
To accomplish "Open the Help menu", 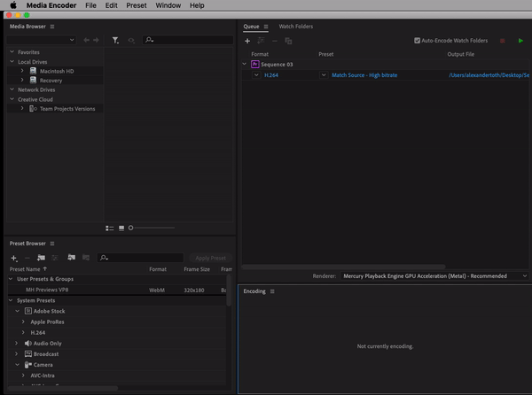I will (197, 5).
